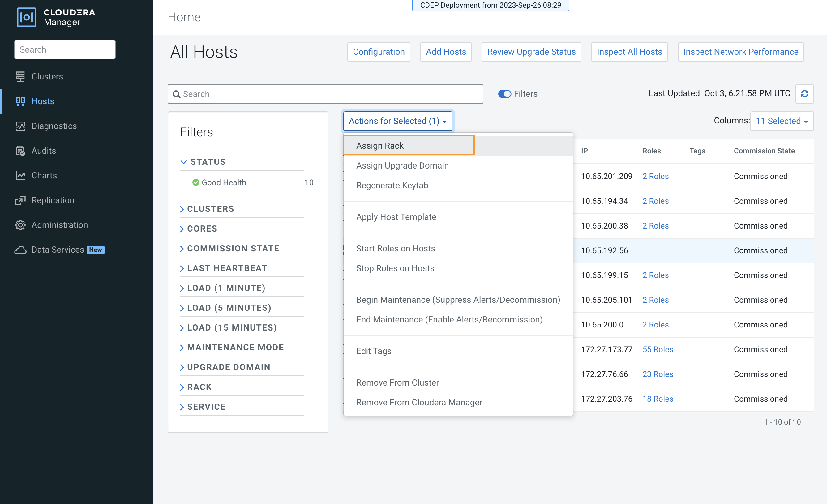This screenshot has width=827, height=504.
Task: Choose Regenerate Keytab menu option
Action: [392, 186]
